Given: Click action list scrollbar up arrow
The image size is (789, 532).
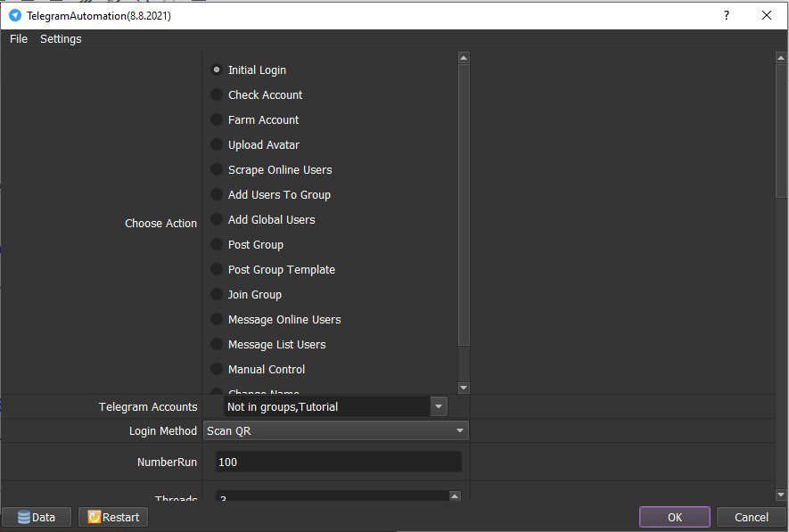Looking at the screenshot, I should (464, 57).
